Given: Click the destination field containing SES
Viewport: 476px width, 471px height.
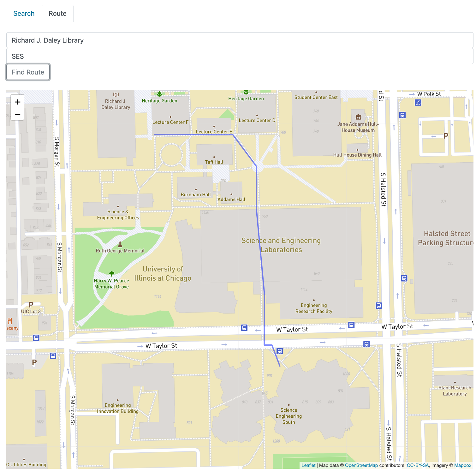Looking at the screenshot, I should (240, 56).
